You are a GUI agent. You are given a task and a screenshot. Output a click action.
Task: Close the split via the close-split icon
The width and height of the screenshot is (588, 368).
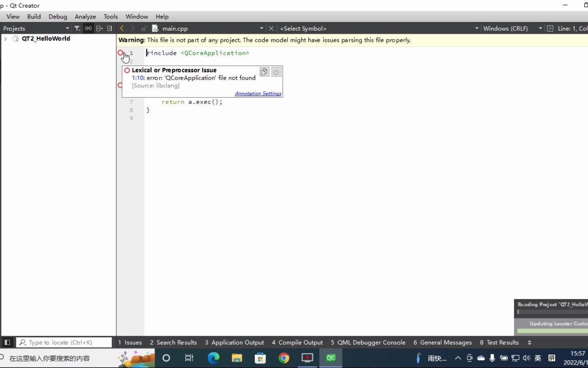[x=109, y=28]
